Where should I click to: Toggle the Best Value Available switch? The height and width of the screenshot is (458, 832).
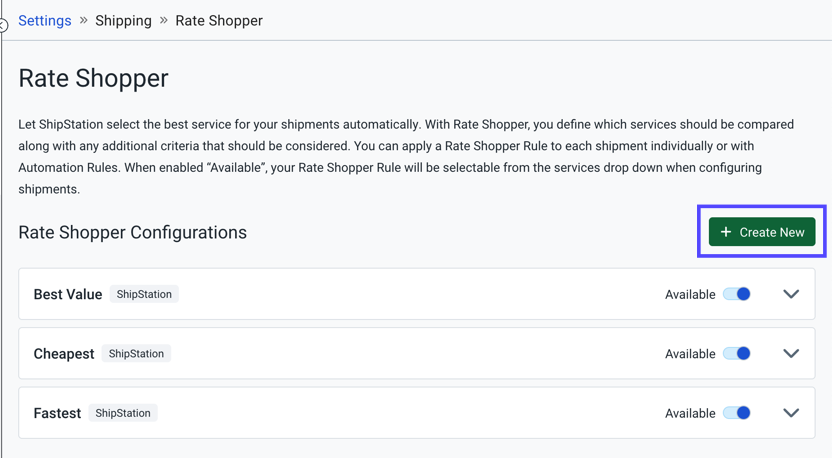737,294
